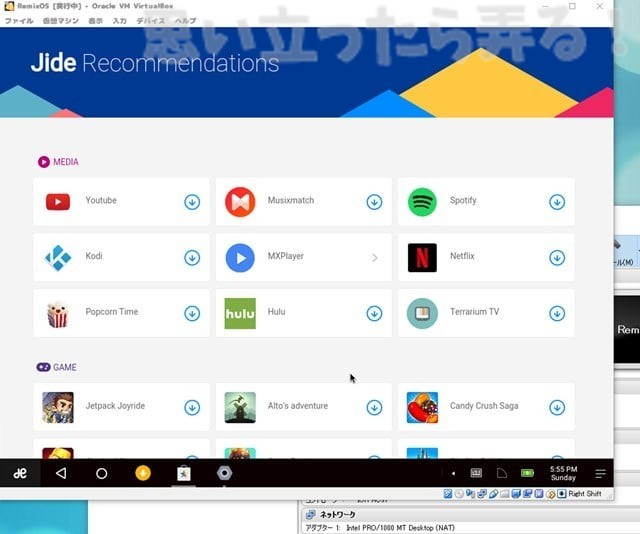Select the Netflix N logo
Image resolution: width=640 pixels, height=534 pixels.
[x=422, y=258]
